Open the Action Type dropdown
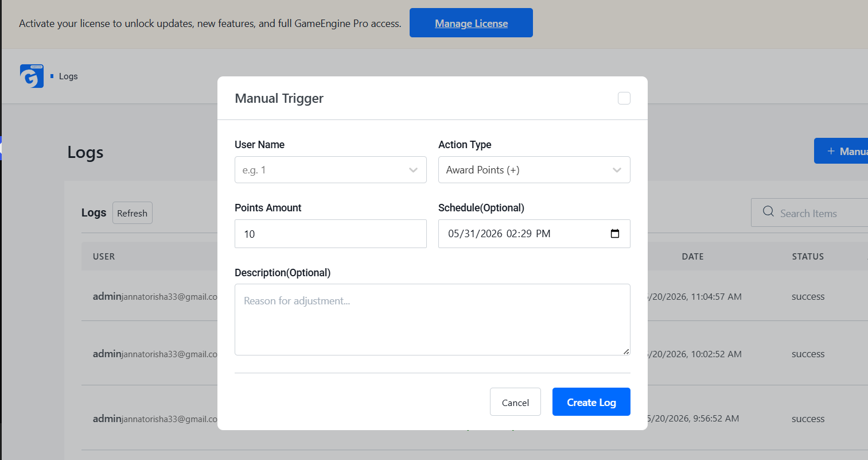Screen dimensions: 868x460 (x=534, y=170)
